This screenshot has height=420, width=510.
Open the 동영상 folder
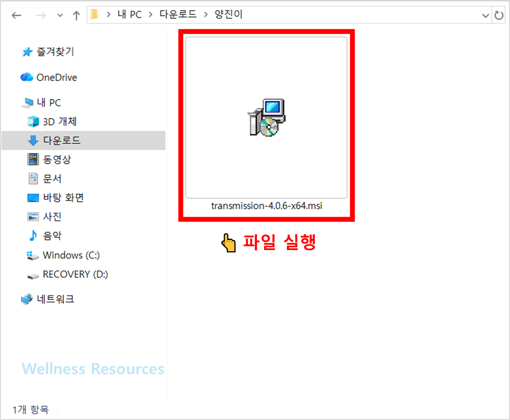(57, 159)
